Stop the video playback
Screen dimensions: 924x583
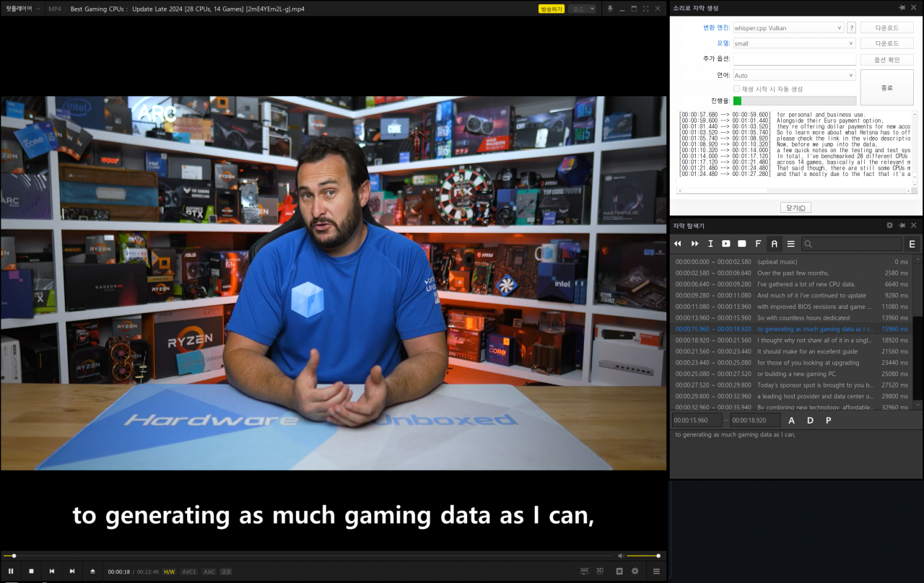click(31, 571)
